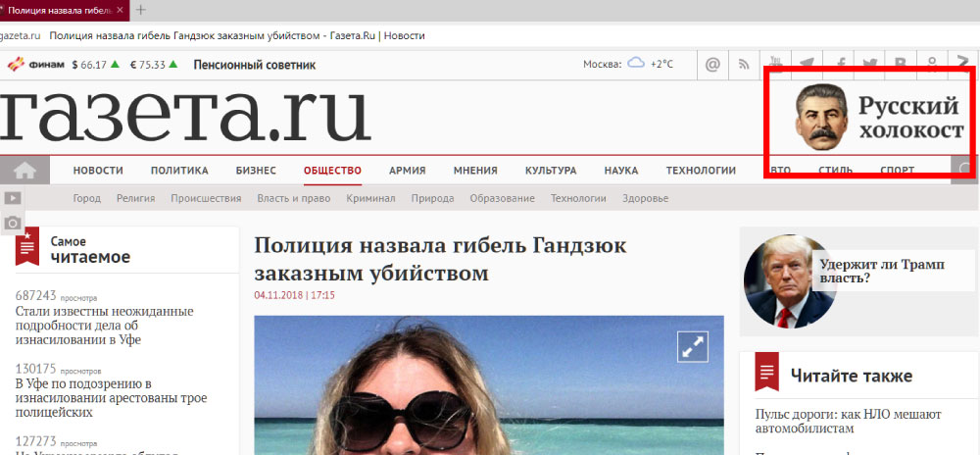
Task: Open the ТЕХНОЛОГИИ main menu section
Action: click(x=701, y=170)
